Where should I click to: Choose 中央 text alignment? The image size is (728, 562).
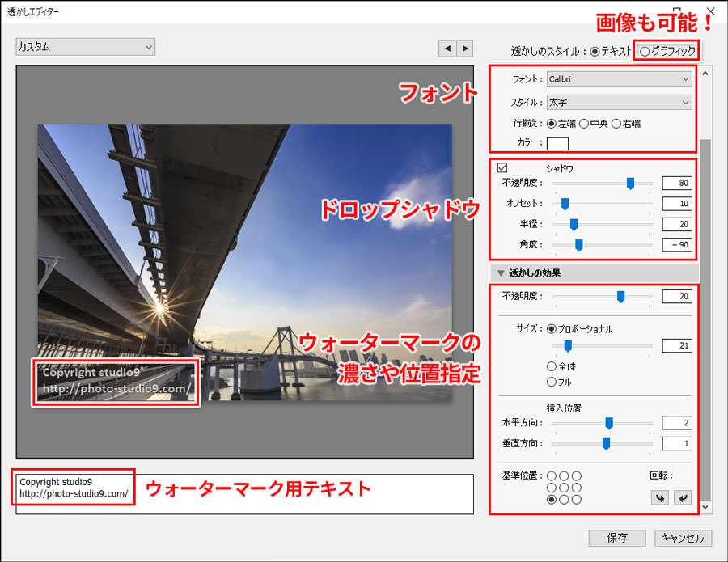[584, 124]
